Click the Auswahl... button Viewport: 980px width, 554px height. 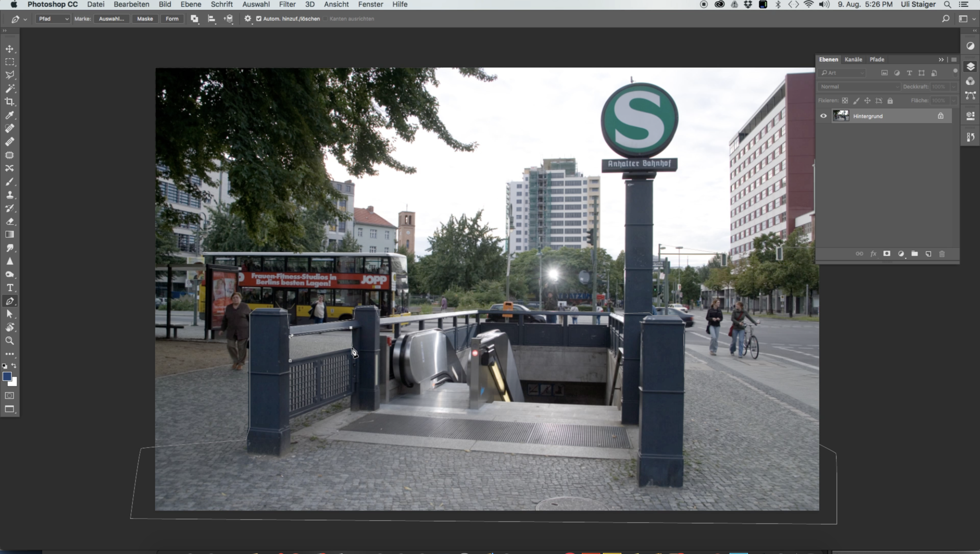[x=111, y=19]
